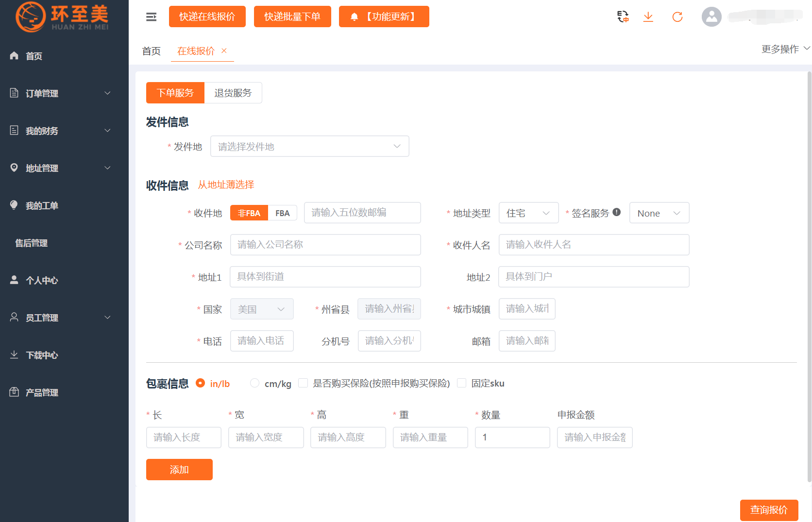Click the 【功能更新】 notification button

click(x=384, y=17)
